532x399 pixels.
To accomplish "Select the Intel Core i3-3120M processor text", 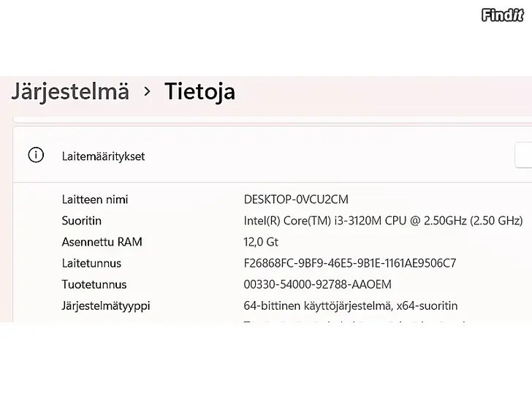I will click(383, 221).
